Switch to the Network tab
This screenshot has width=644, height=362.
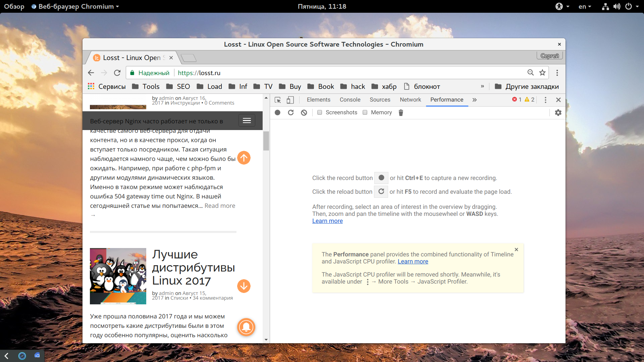(x=410, y=100)
